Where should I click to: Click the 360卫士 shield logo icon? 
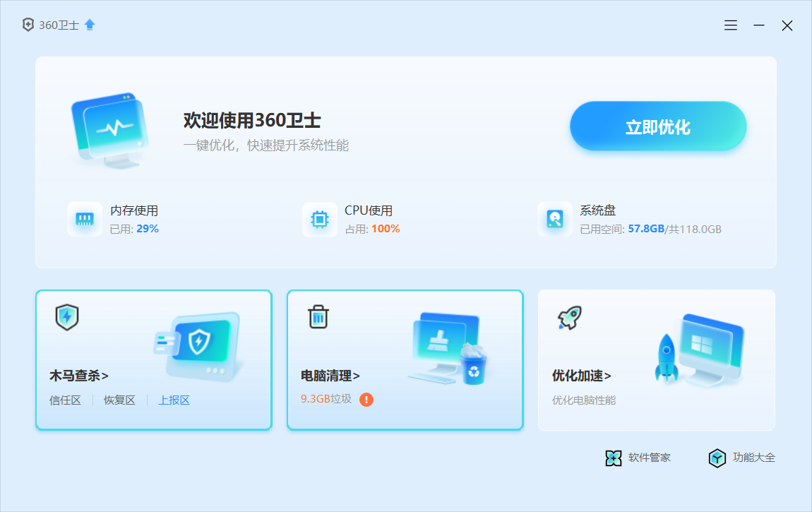[x=28, y=25]
